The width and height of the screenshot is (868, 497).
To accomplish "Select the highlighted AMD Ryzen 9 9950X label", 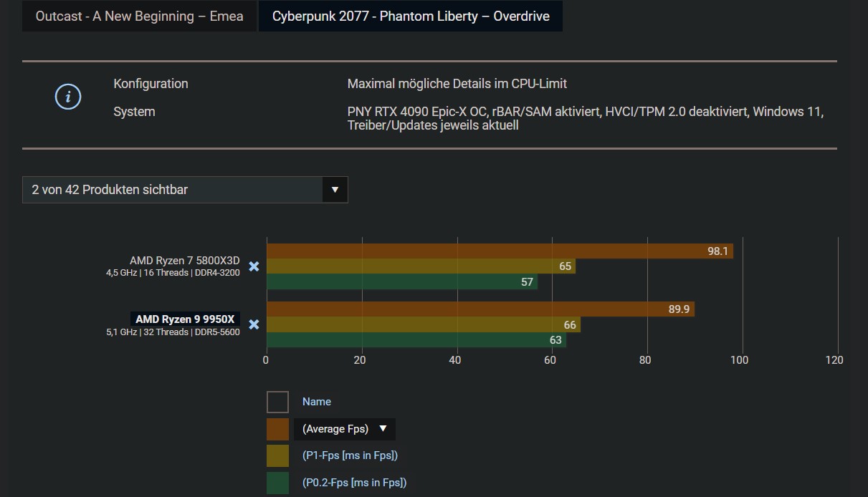I will coord(185,319).
